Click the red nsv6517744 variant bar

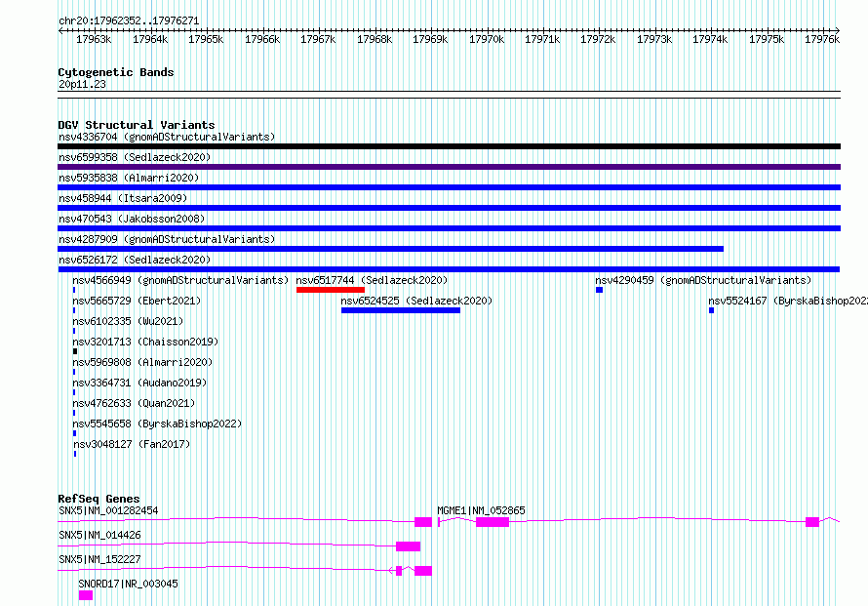(331, 290)
